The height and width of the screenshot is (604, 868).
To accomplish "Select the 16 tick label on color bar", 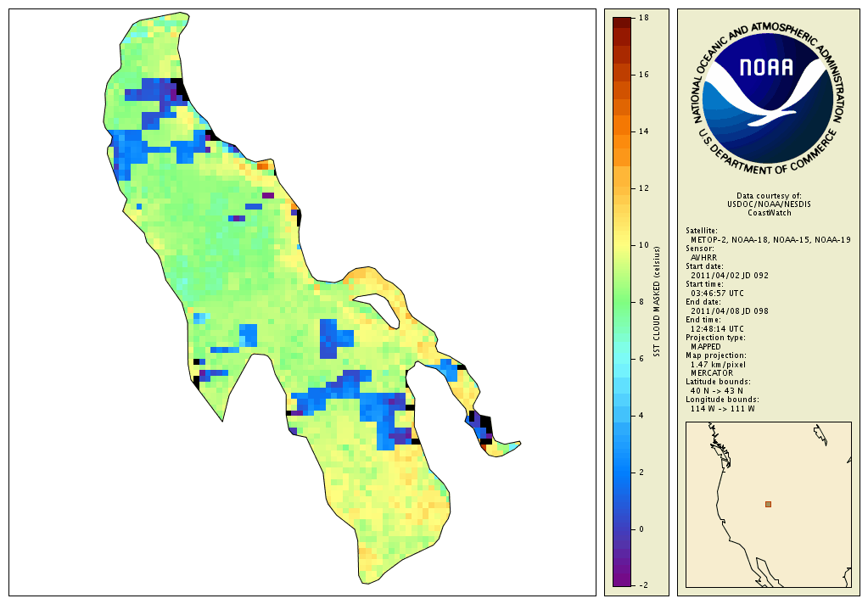I will tap(643, 75).
